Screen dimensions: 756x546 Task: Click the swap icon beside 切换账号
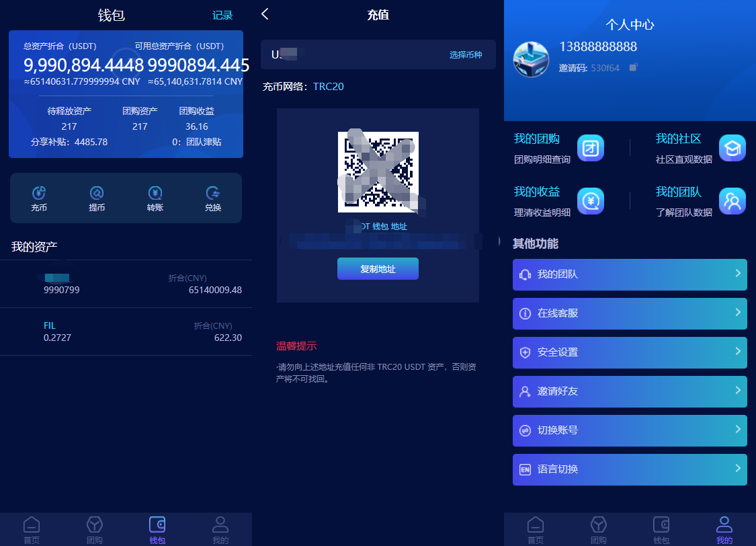coord(525,431)
